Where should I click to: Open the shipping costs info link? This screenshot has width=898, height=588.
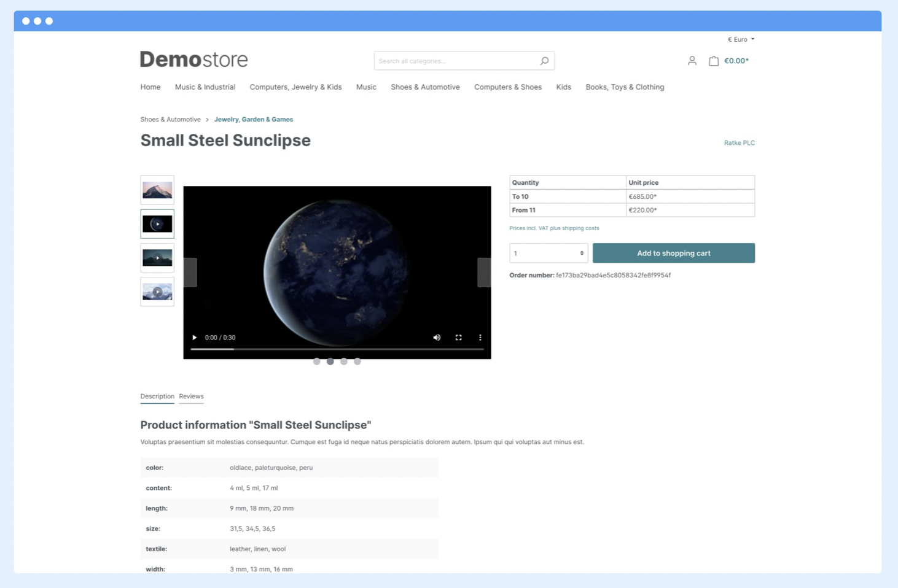554,228
